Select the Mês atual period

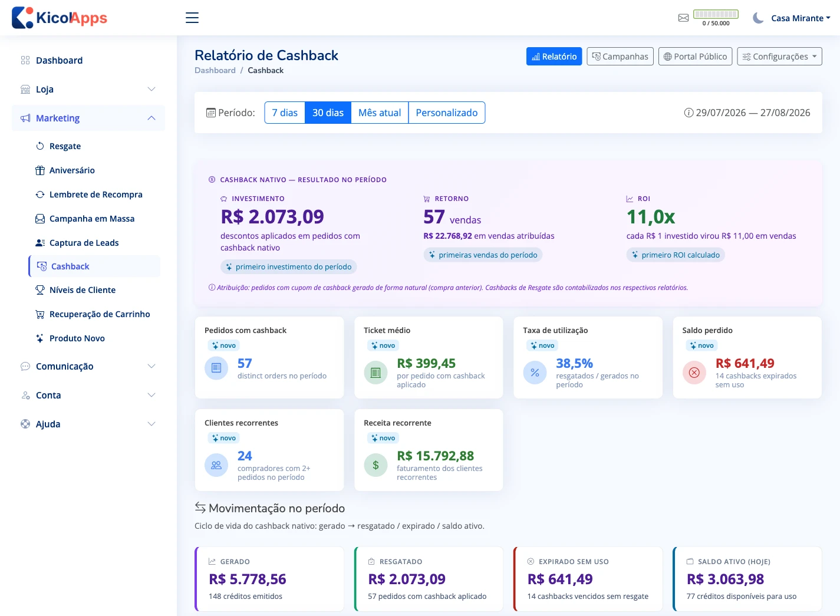point(380,113)
